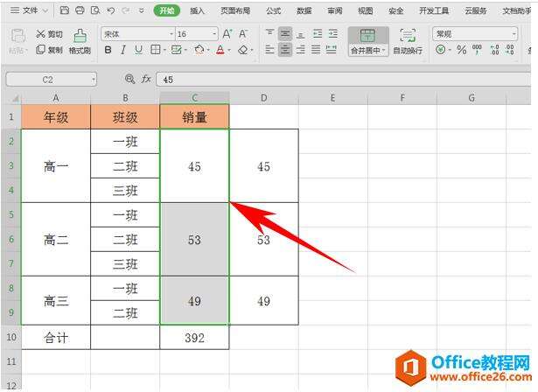Image resolution: width=538 pixels, height=392 pixels.
Task: Switch to the 数据 (Data) tab
Action: pos(304,11)
